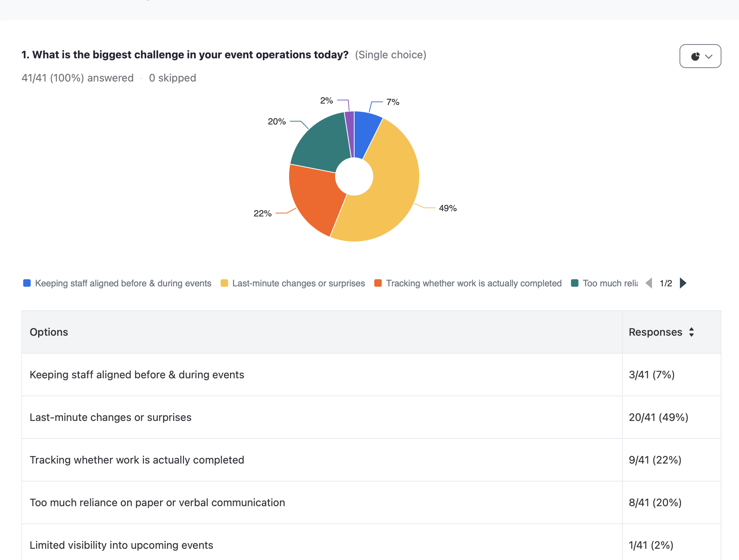Click the left legend pagination arrow
Image resolution: width=739 pixels, height=560 pixels.
pyautogui.click(x=649, y=283)
